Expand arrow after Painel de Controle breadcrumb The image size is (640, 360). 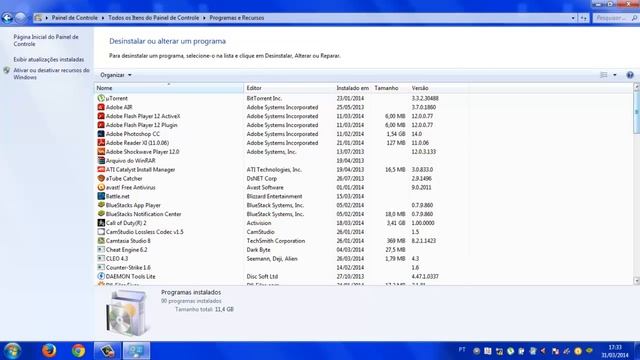pos(103,18)
